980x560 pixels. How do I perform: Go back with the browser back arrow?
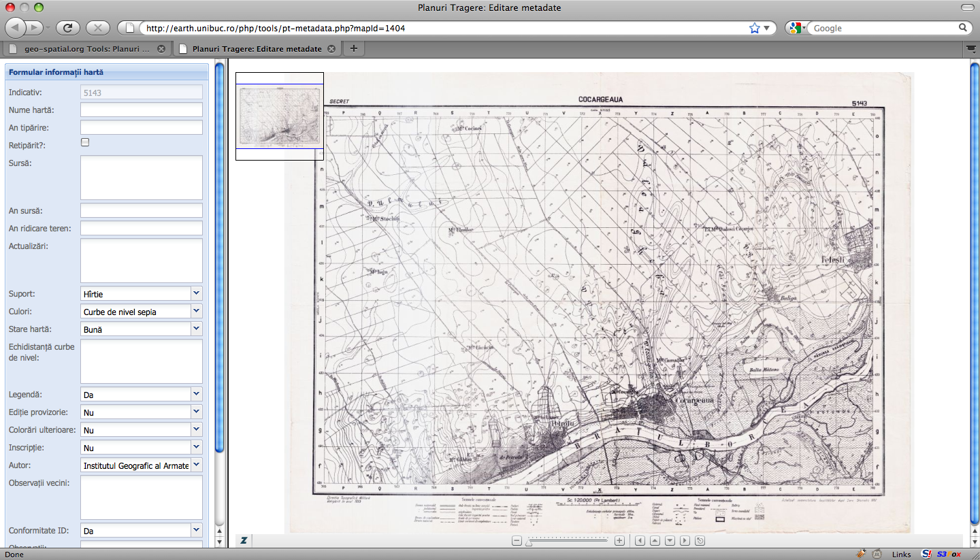point(16,28)
